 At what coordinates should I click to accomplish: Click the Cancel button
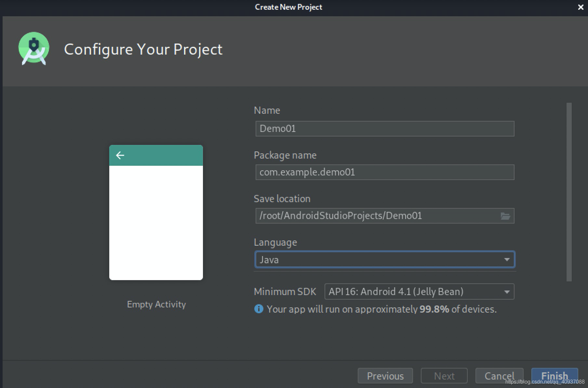[x=499, y=376]
